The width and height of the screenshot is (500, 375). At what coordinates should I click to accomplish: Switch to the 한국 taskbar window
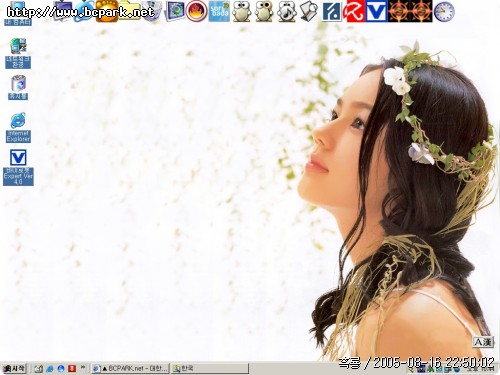click(210, 368)
